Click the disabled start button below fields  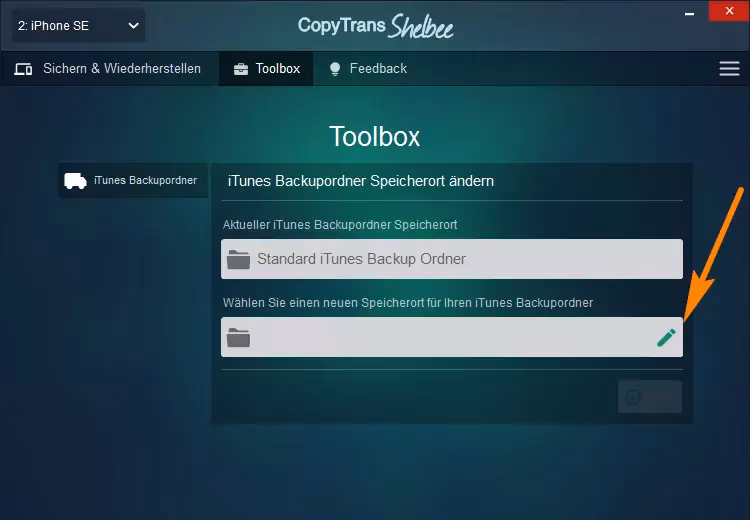click(x=650, y=397)
